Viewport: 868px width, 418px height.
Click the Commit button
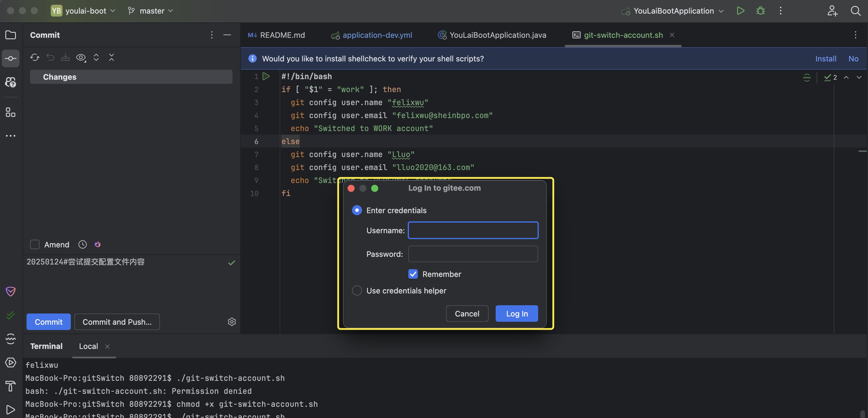point(48,321)
